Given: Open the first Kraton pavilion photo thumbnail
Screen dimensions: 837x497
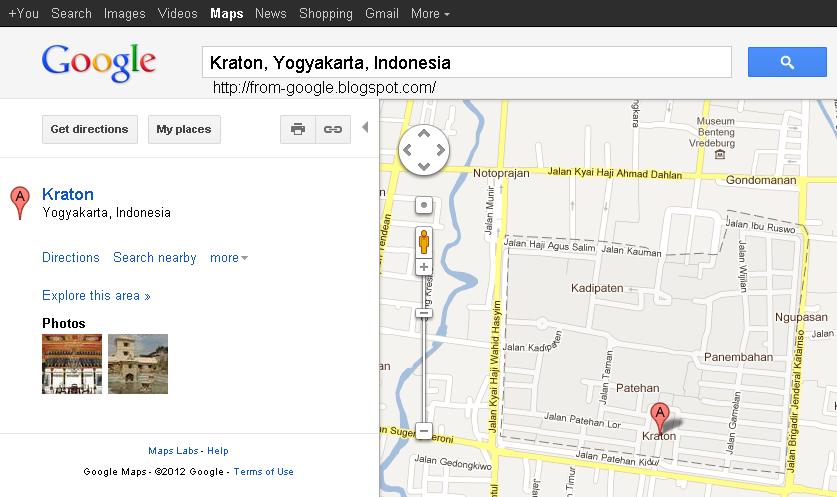Looking at the screenshot, I should (72, 364).
